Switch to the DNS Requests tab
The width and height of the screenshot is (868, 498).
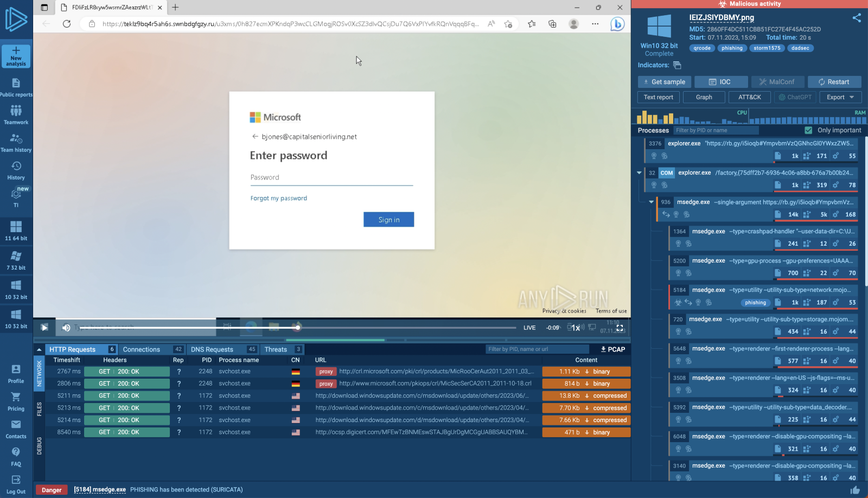point(223,349)
